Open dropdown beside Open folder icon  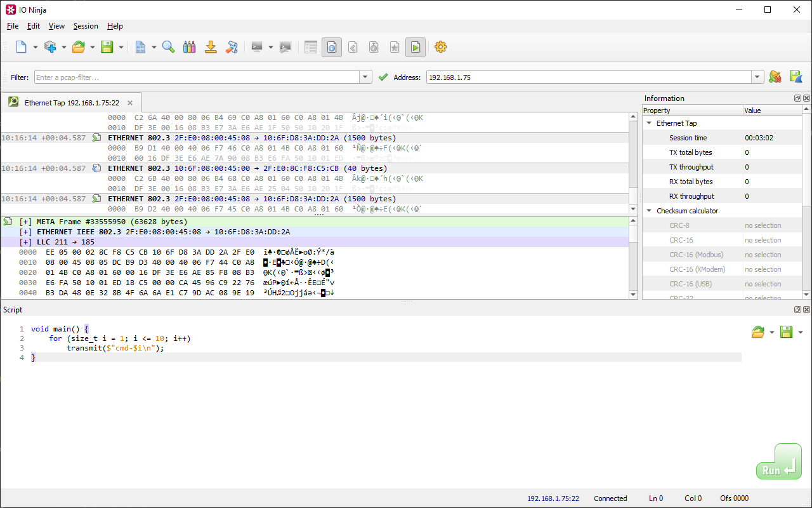(x=93, y=47)
